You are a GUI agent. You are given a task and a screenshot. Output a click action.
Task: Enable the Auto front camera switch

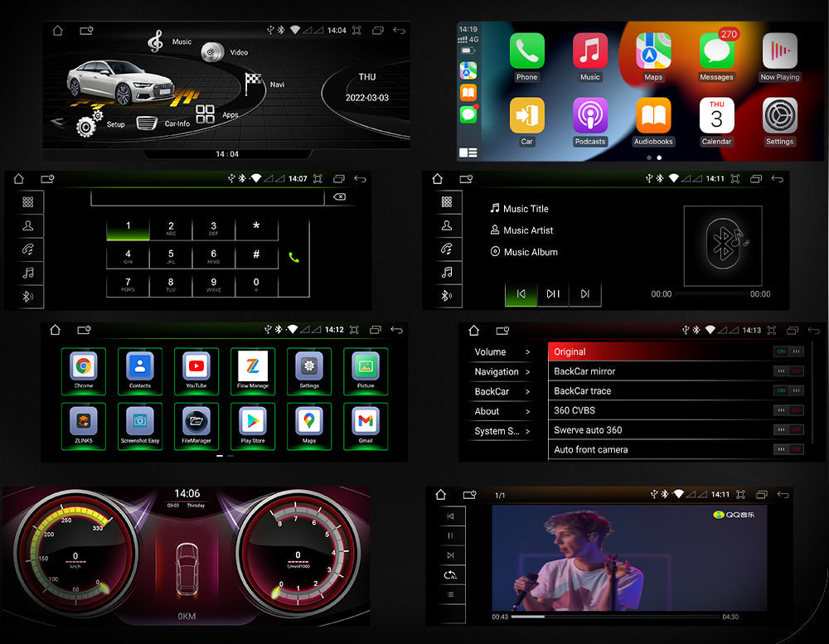(788, 449)
